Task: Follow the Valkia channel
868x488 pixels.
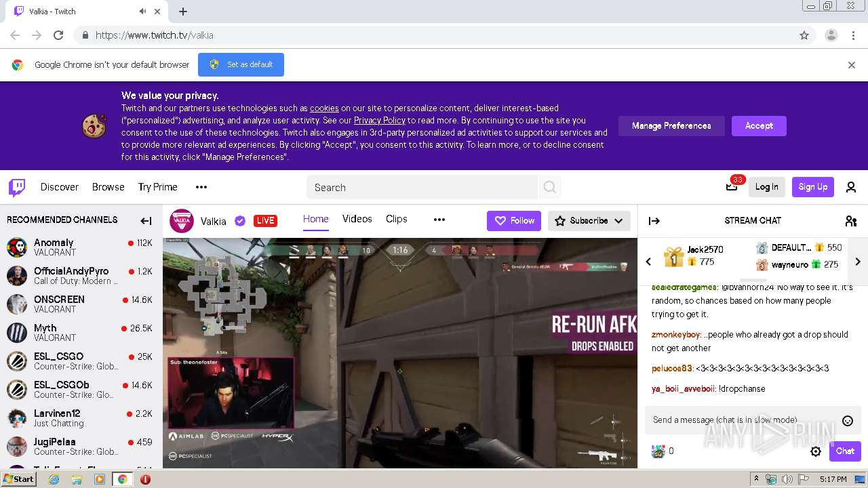Action: coord(514,221)
